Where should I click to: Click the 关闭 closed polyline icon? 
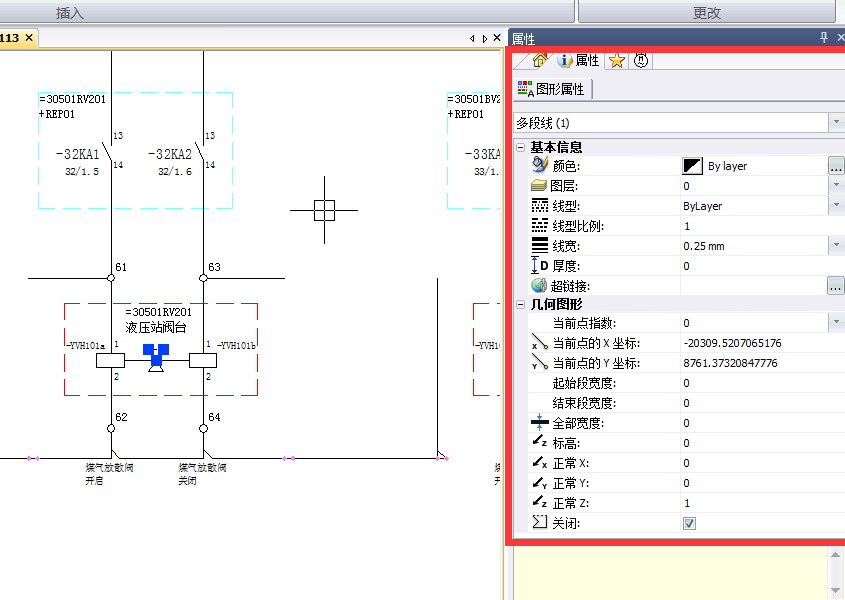pyautogui.click(x=539, y=522)
